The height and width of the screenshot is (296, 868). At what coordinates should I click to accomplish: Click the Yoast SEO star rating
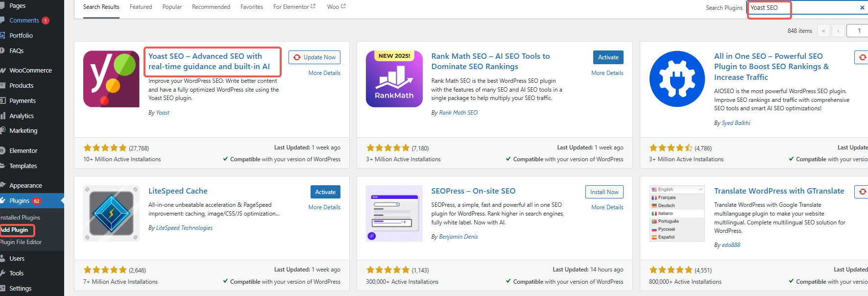coord(105,148)
